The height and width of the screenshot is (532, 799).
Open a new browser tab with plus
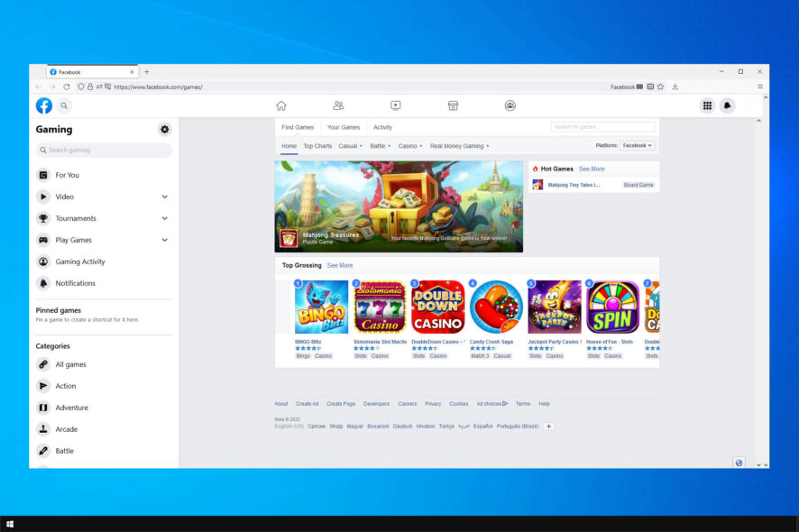coord(147,72)
